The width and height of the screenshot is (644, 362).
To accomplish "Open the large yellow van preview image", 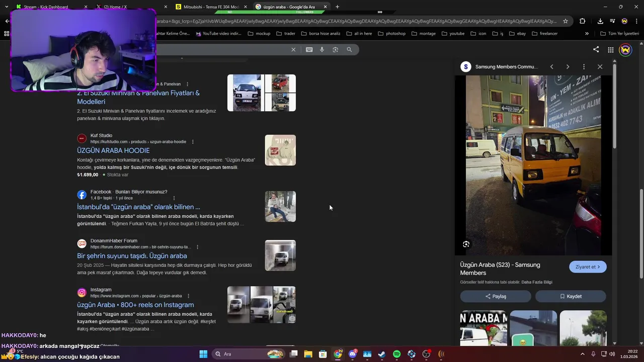I will pos(533,165).
